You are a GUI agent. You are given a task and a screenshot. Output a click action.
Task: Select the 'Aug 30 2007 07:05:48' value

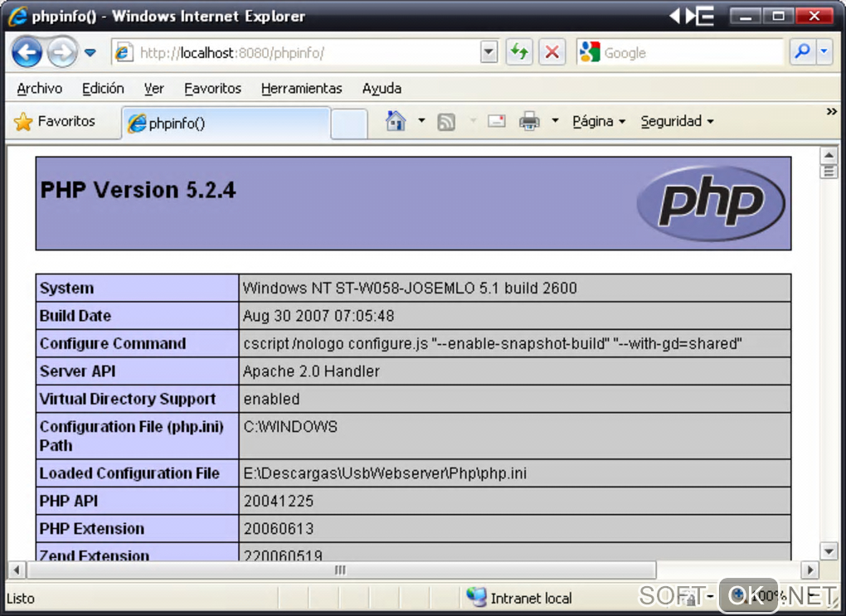pos(318,316)
